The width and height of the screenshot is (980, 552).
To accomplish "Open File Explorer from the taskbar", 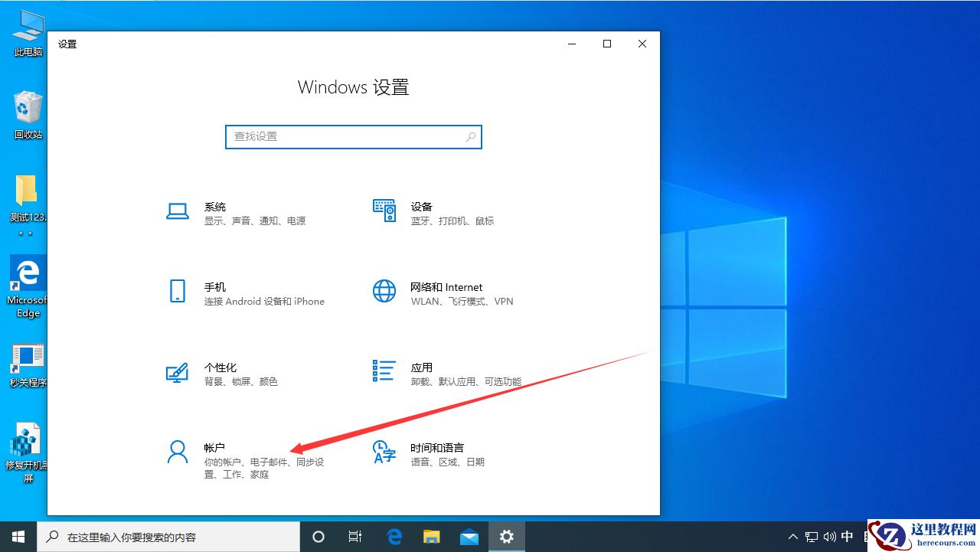I will coord(431,537).
